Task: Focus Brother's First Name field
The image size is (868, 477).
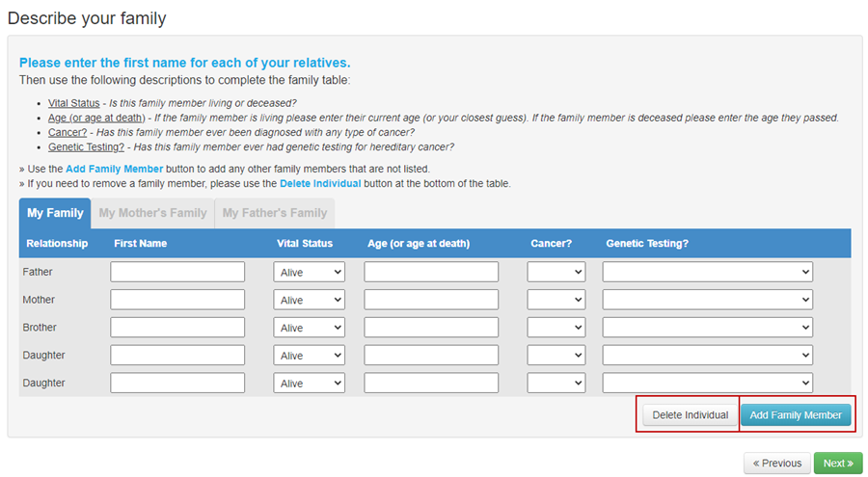Action: (x=177, y=328)
